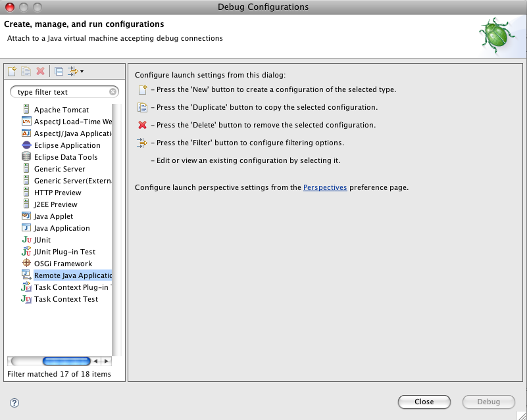Click the Duplicate configuration toolbar icon
The width and height of the screenshot is (527, 420).
click(x=26, y=71)
